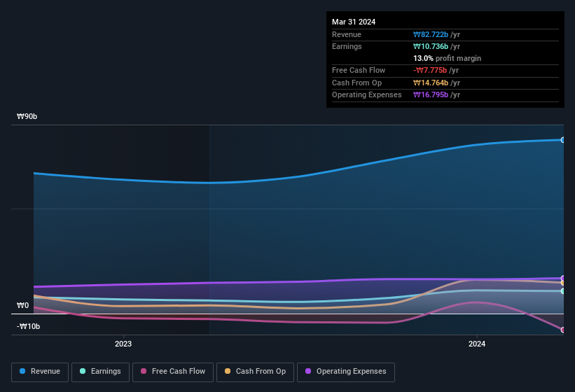
Task: Click the Operating Expenses purple endpoint marker
Action: point(563,278)
